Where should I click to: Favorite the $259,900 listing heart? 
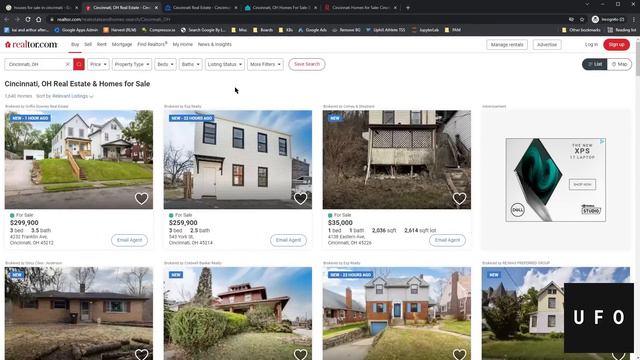point(300,198)
